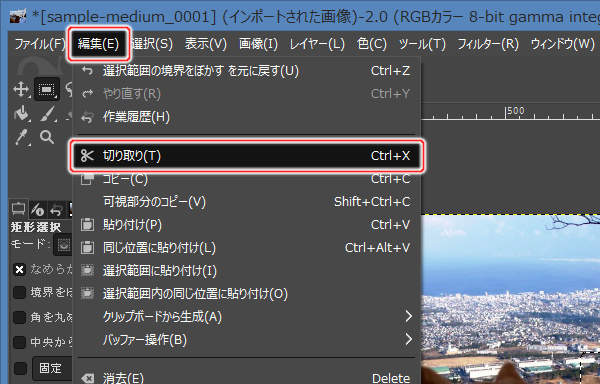
Task: Click the eraser icon beside 消去(E)
Action: click(x=87, y=379)
